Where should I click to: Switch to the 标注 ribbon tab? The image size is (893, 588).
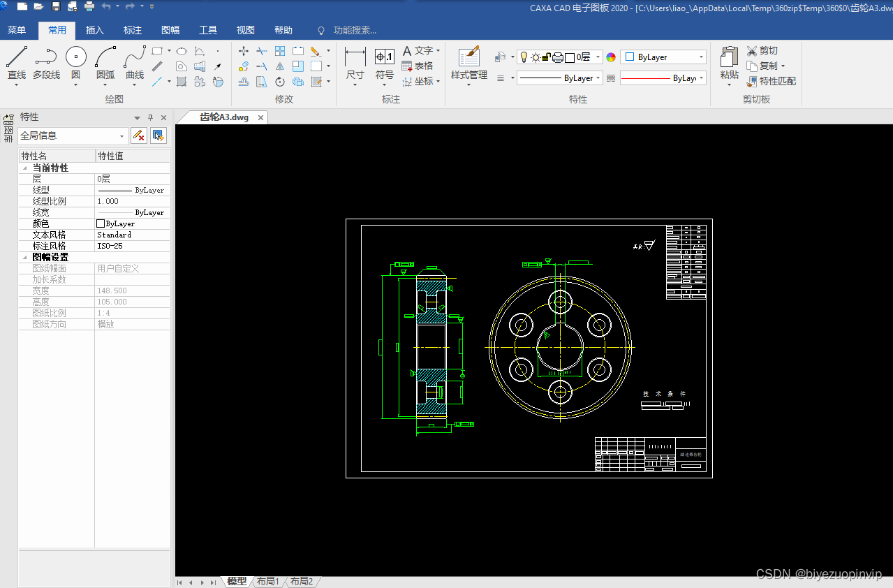133,30
